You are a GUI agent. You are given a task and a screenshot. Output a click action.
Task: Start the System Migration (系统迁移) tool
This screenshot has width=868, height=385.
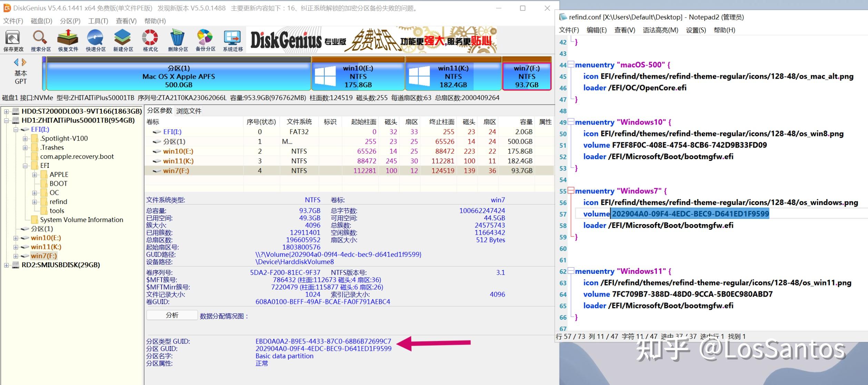233,41
